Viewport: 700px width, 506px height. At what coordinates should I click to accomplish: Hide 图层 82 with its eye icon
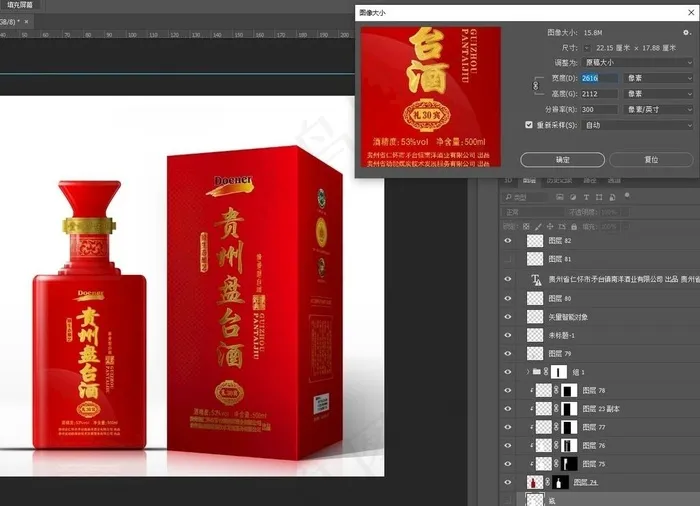coord(508,241)
